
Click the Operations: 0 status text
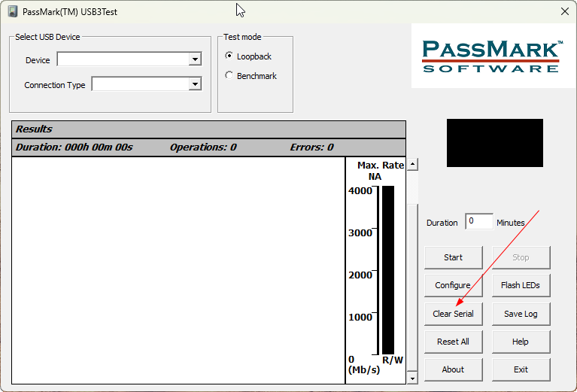coord(203,147)
